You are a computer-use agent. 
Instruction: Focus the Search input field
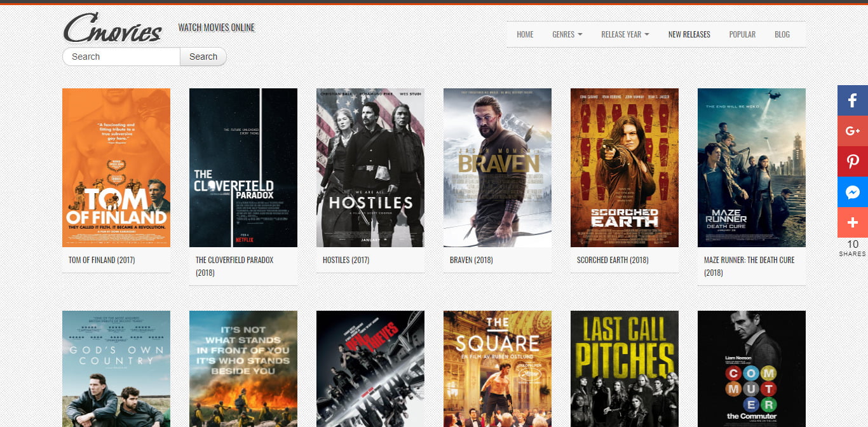click(121, 57)
